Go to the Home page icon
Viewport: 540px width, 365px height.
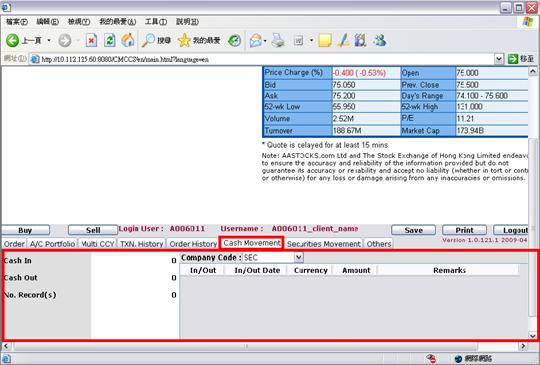tap(128, 41)
